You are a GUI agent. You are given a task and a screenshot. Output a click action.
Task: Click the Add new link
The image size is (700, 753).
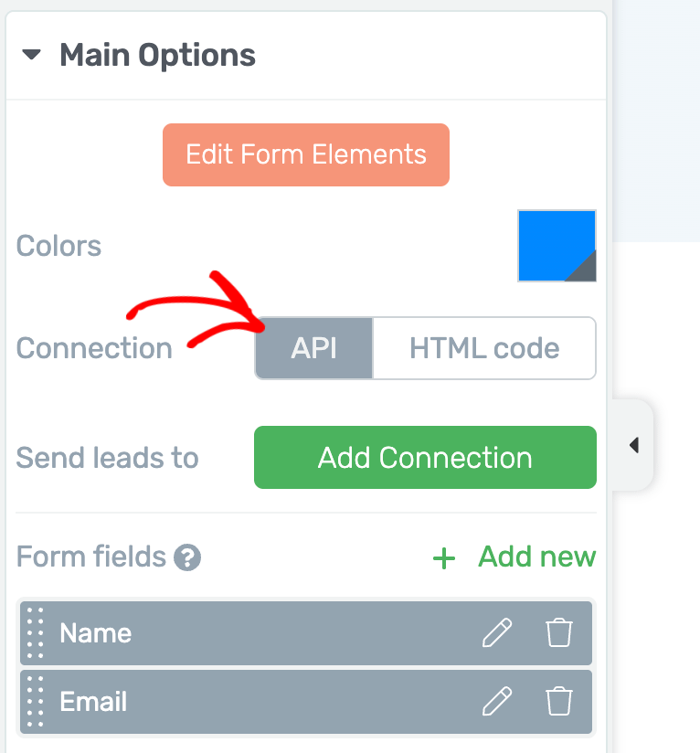[x=536, y=557]
